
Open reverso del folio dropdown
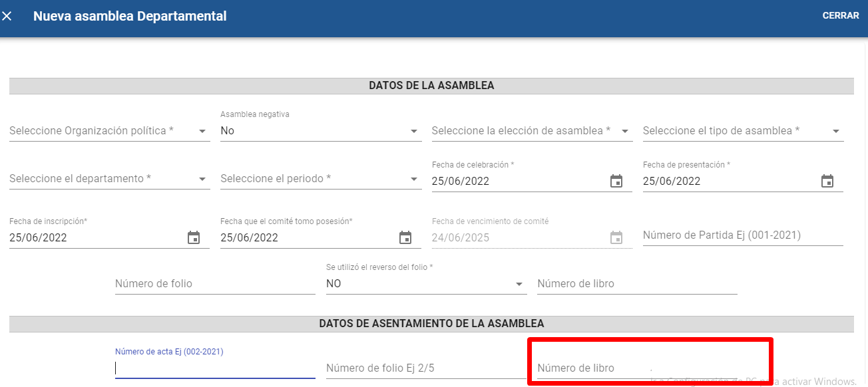pos(519,284)
